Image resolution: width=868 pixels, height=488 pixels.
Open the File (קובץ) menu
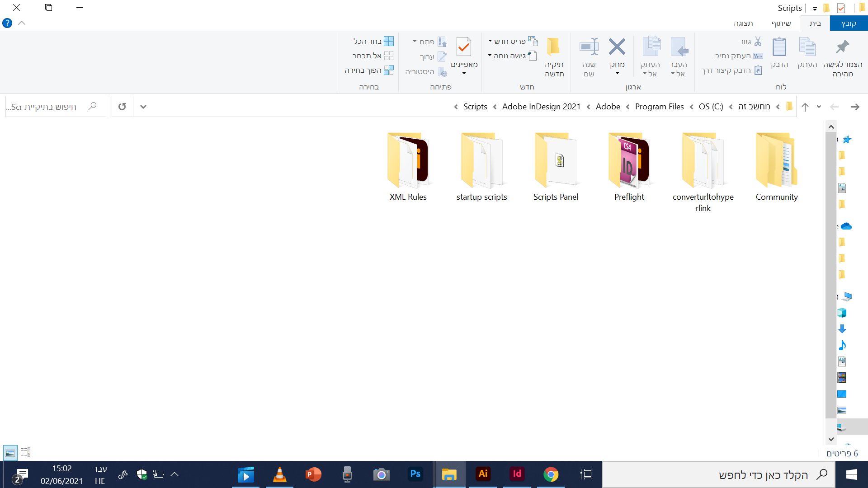[x=849, y=23]
